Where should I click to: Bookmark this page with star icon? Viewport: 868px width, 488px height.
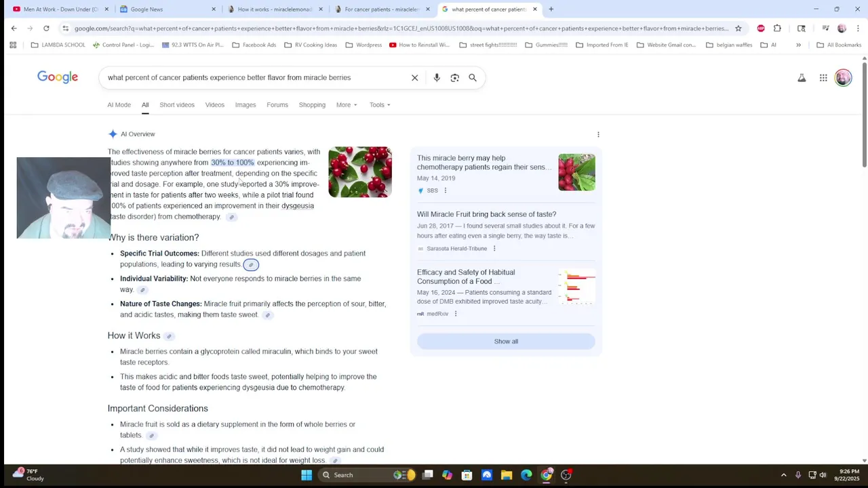tap(738, 28)
